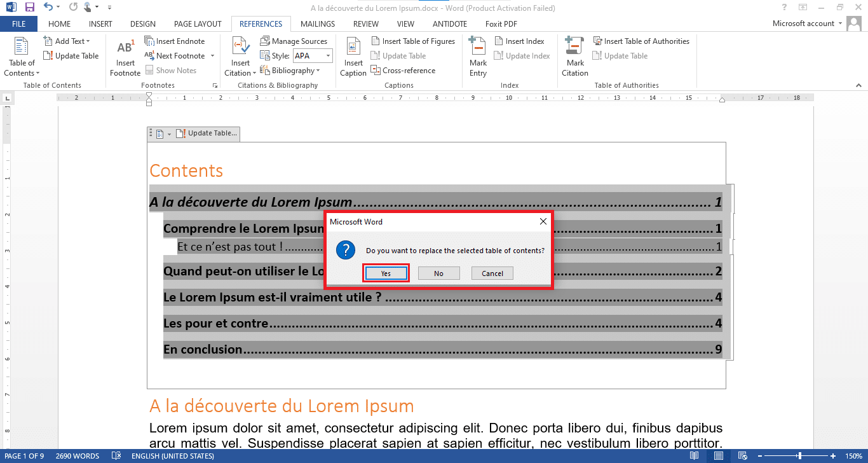Switch to Read Mode view
Viewport: 868px width, 463px height.
(695, 456)
